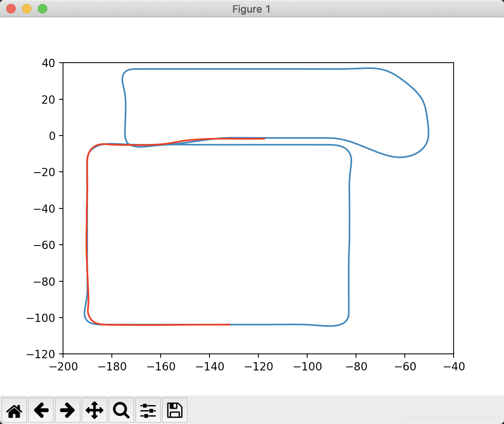
Task: Save the figure with the floppy disk icon
Action: pos(175,410)
